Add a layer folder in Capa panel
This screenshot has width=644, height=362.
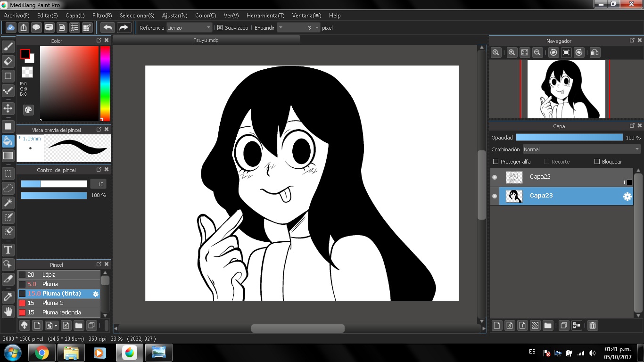coord(547,325)
